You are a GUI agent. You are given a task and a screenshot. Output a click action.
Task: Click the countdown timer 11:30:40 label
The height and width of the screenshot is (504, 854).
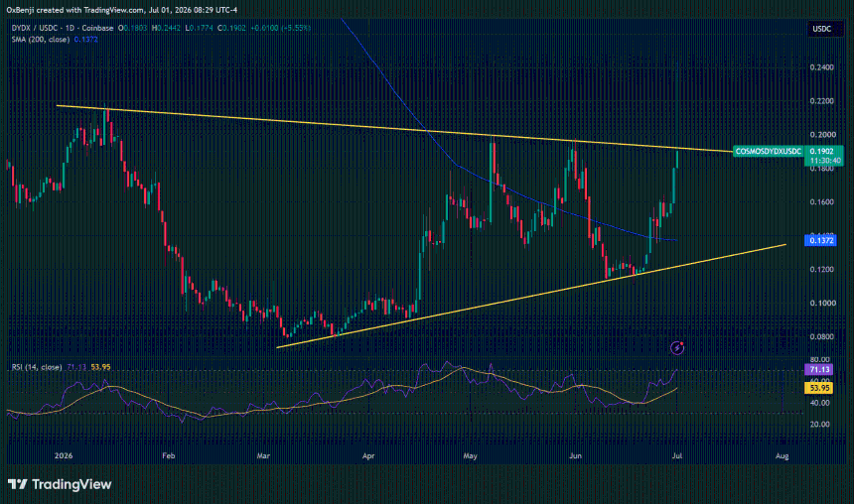point(825,161)
